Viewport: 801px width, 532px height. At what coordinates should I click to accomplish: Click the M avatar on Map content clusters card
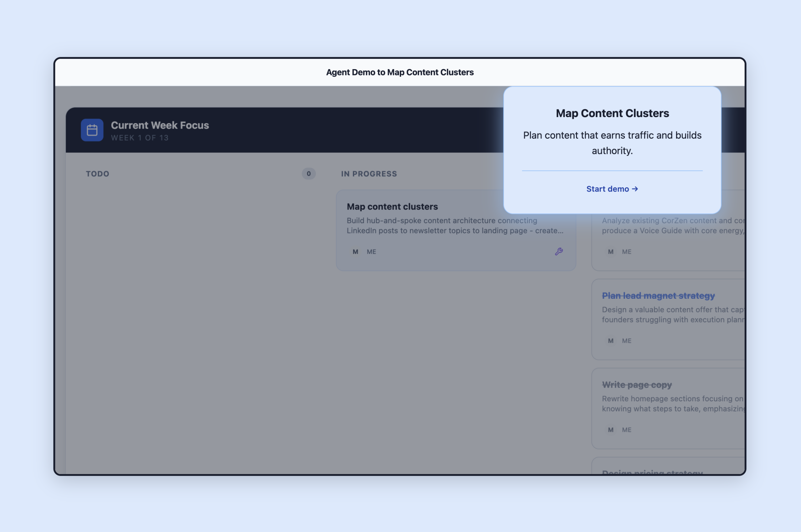pos(355,251)
